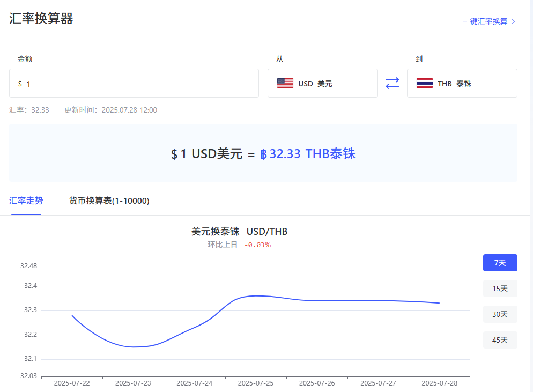Click the 2025-07-26 axis label

tap(317, 383)
